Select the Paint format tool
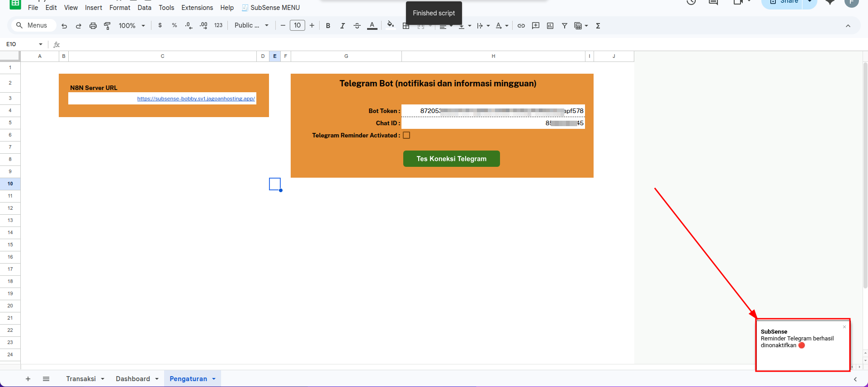 107,26
